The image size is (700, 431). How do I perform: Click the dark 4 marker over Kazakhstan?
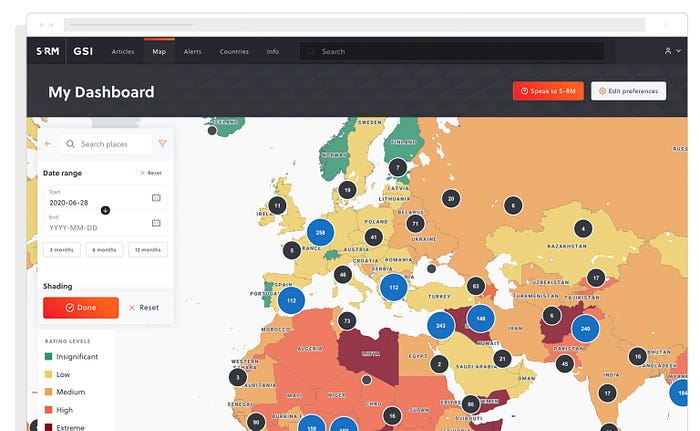pyautogui.click(x=583, y=229)
